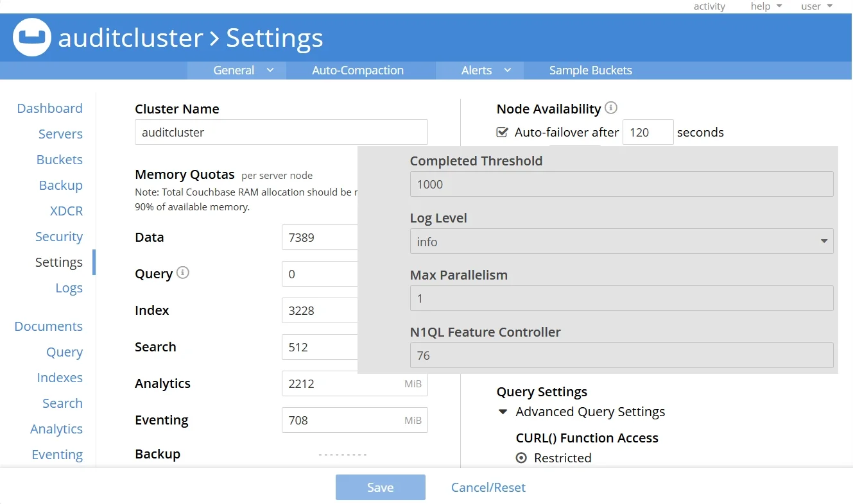Screen dimensions: 853x504
Task: Open the General tab dropdown chevron
Action: [x=271, y=70]
